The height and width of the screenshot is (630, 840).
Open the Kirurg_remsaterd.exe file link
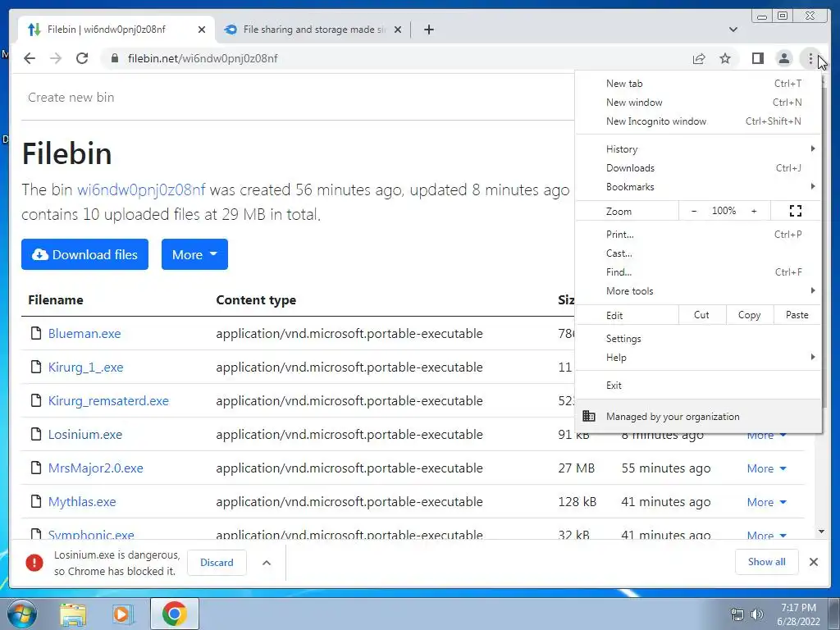point(108,400)
